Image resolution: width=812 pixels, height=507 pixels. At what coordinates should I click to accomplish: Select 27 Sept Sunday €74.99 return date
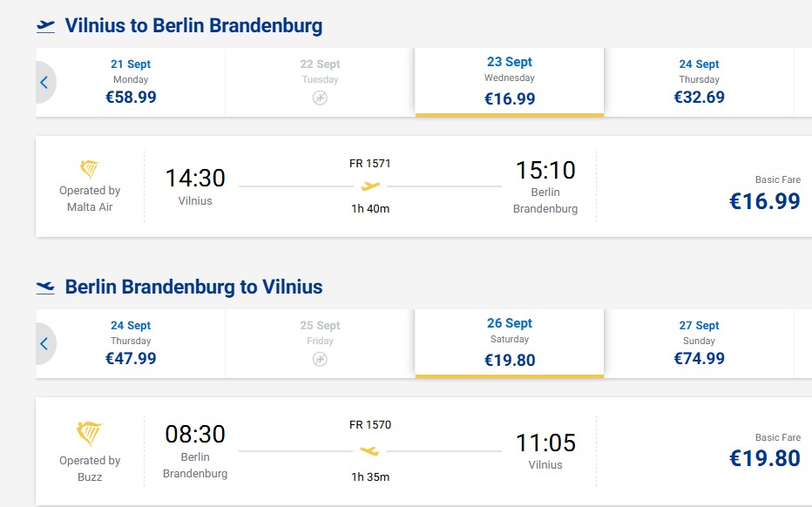pos(699,343)
